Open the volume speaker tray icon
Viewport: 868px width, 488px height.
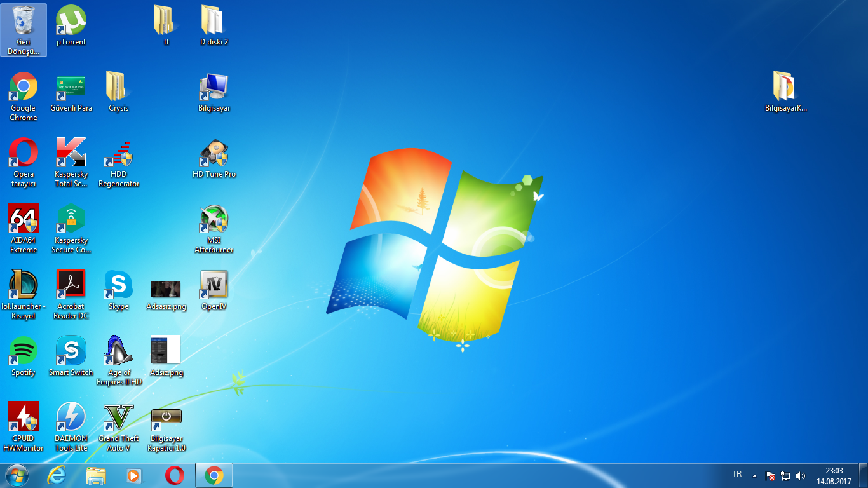pyautogui.click(x=801, y=475)
